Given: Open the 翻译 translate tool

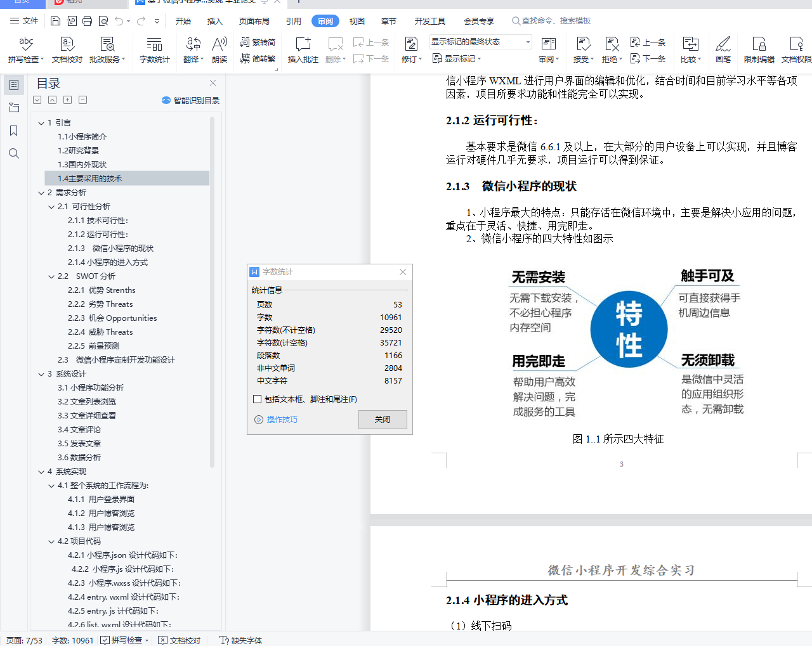Looking at the screenshot, I should pos(193,49).
